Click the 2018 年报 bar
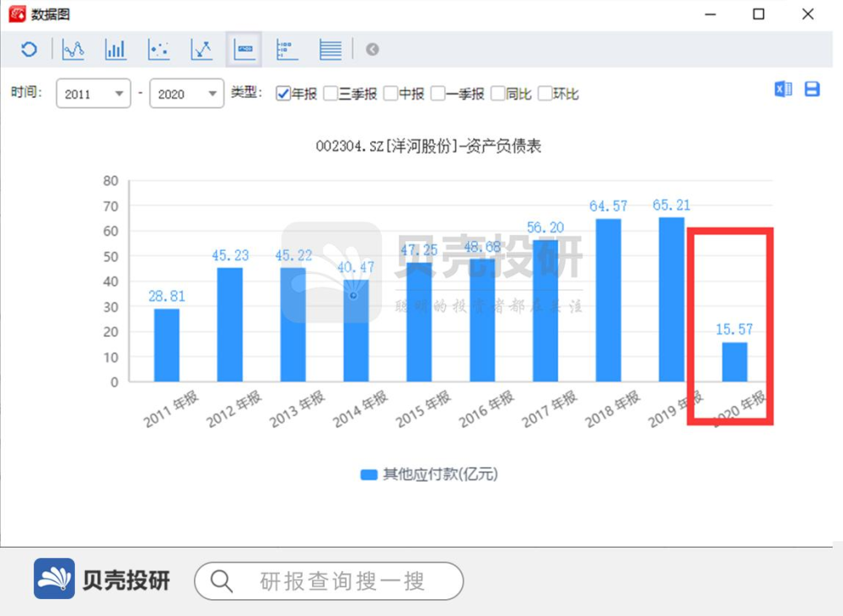 click(x=609, y=301)
